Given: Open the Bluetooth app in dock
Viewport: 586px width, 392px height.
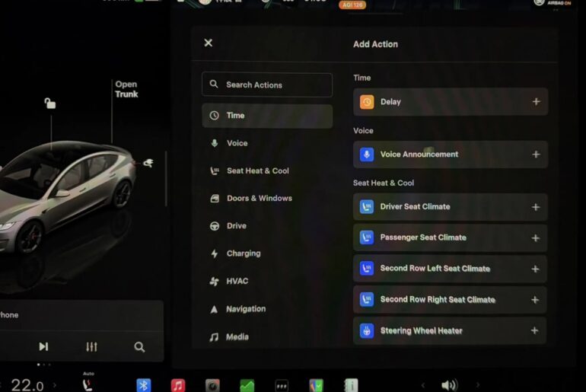Looking at the screenshot, I should pos(144,385).
